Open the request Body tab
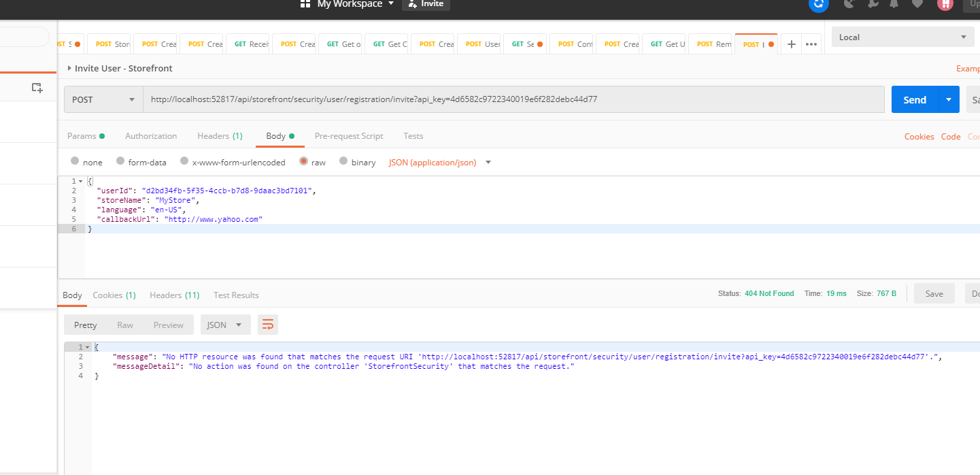Screen dimensions: 980x475 (280, 136)
